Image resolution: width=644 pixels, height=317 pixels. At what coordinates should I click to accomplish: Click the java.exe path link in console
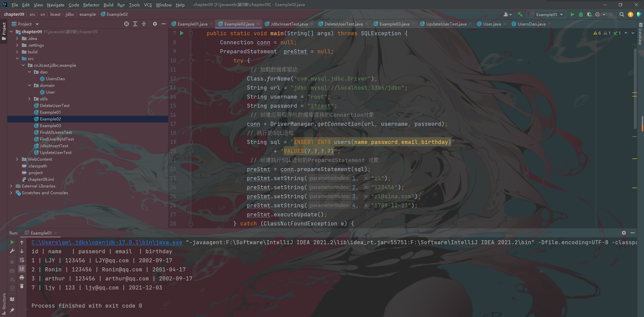(106, 242)
